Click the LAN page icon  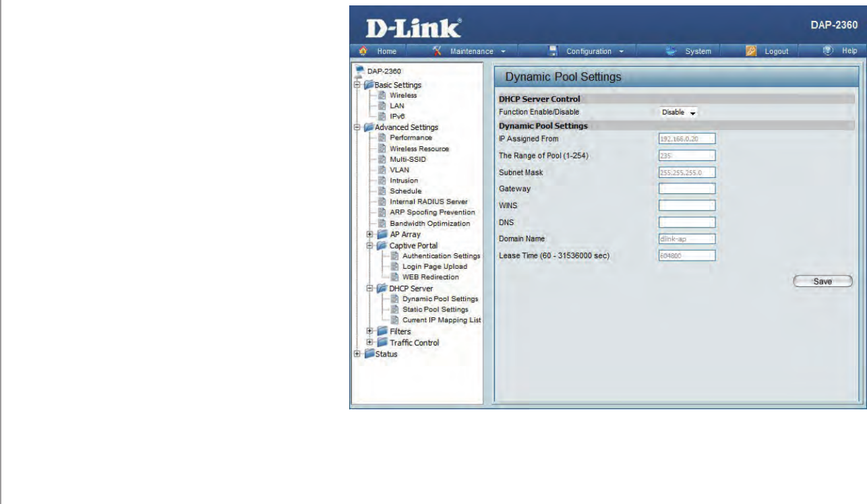coord(382,106)
